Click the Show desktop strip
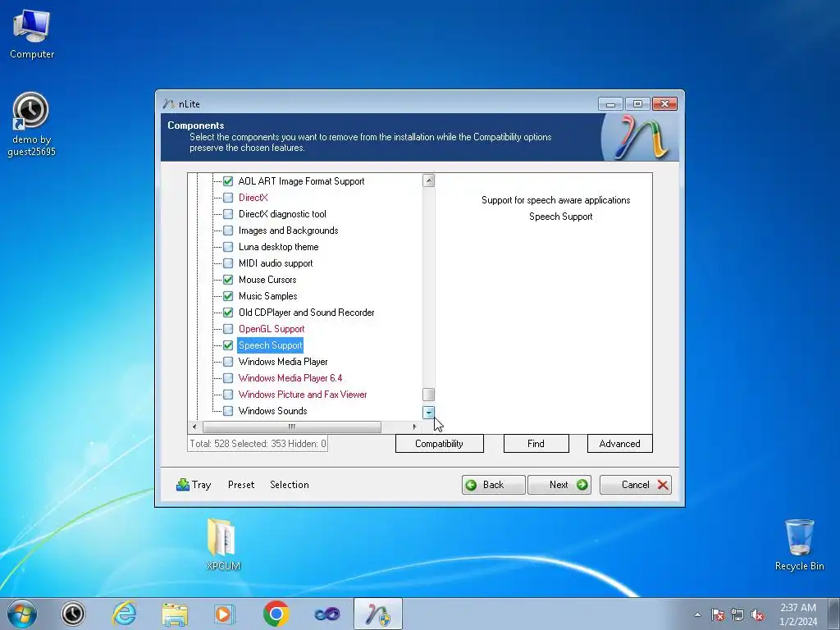The height and width of the screenshot is (630, 840). pyautogui.click(x=834, y=614)
